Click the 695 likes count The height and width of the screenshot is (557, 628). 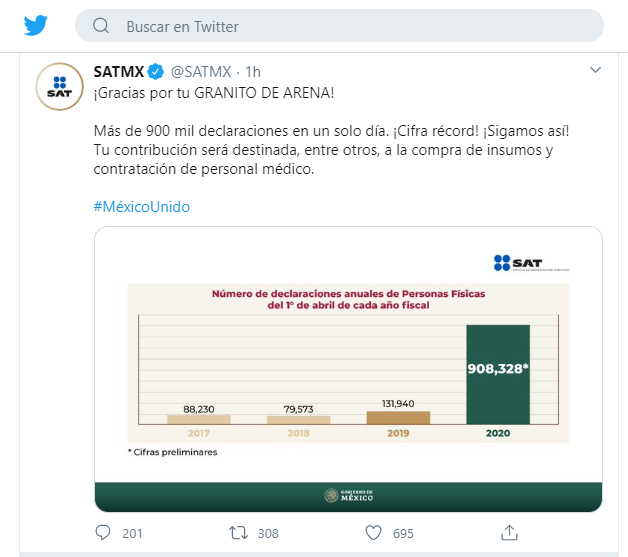point(403,533)
